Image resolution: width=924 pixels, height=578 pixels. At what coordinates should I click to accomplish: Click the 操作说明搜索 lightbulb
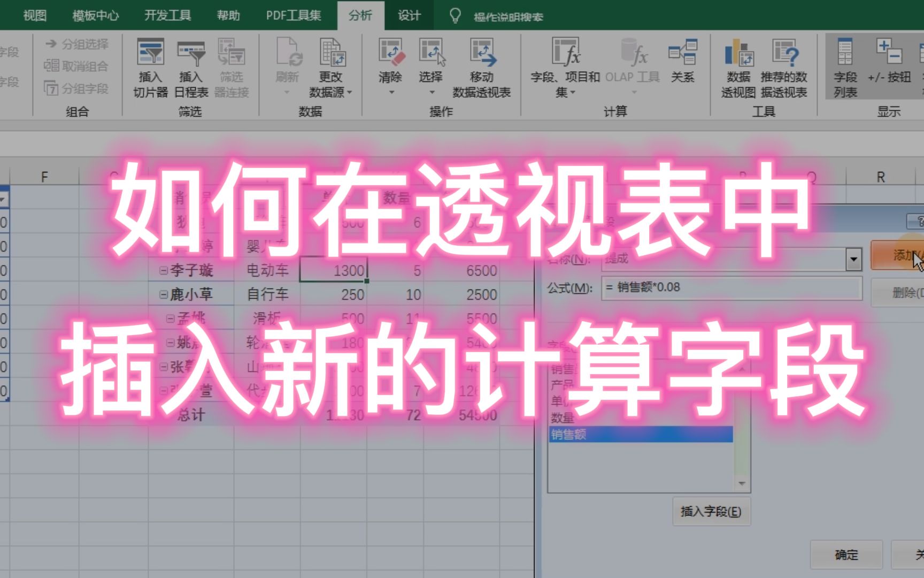pyautogui.click(x=455, y=16)
